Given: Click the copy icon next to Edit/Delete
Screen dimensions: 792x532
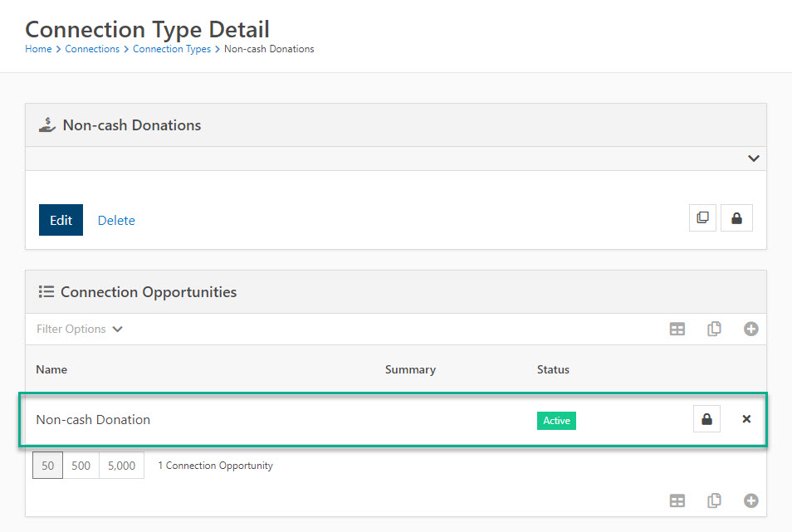Looking at the screenshot, I should 702,218.
